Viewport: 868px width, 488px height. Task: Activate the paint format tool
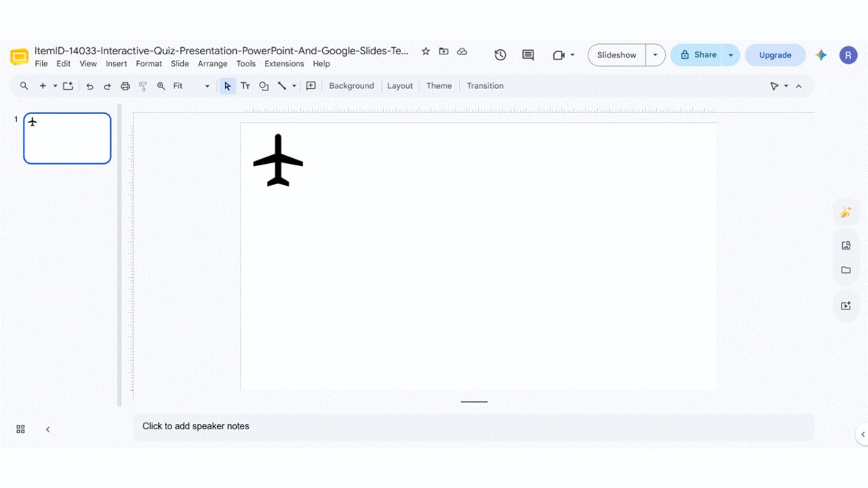coord(143,86)
